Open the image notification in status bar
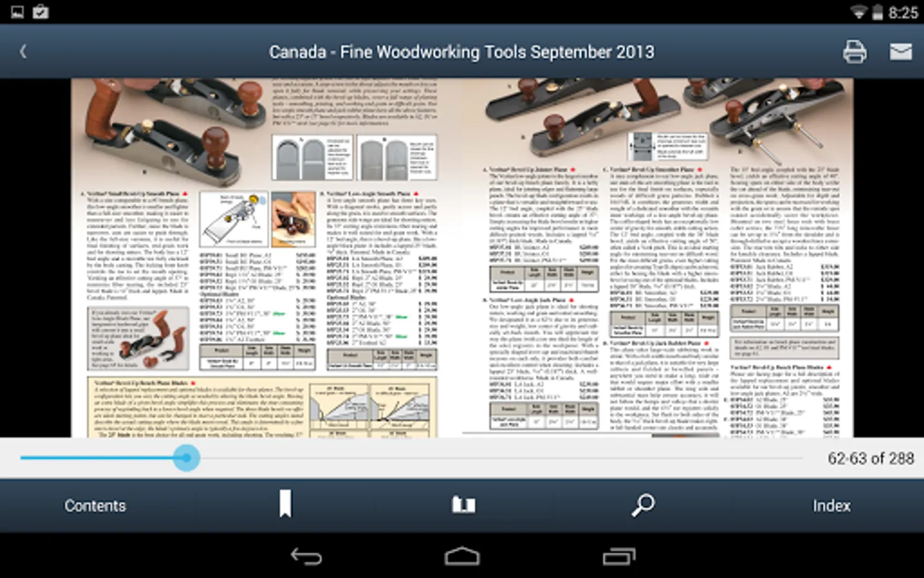This screenshot has height=578, width=924. click(17, 12)
